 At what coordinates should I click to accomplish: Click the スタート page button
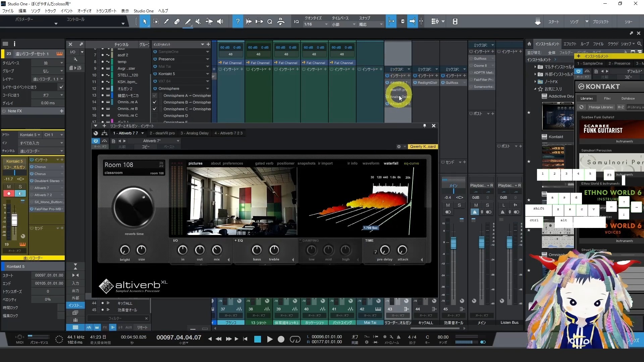tap(554, 22)
